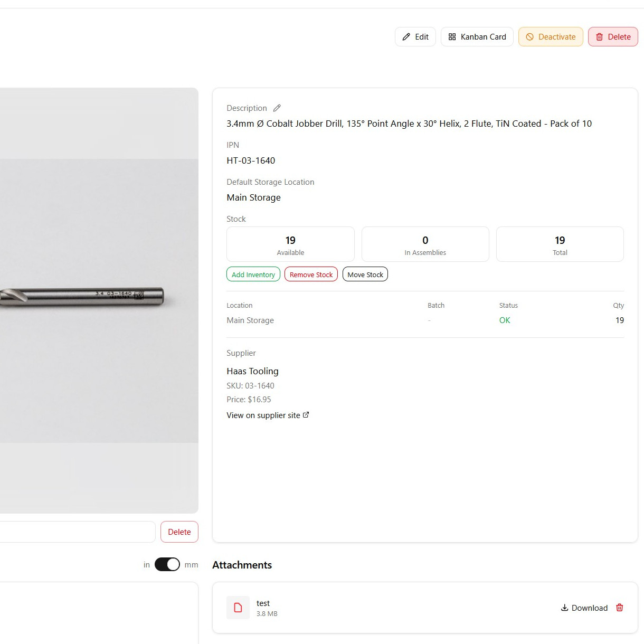Image resolution: width=644 pixels, height=644 pixels.
Task: Click Move Stock
Action: pyautogui.click(x=365, y=274)
